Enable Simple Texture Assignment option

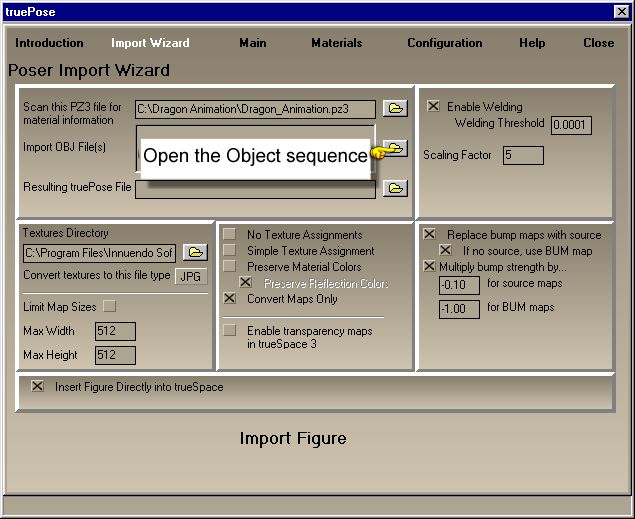(x=230, y=251)
